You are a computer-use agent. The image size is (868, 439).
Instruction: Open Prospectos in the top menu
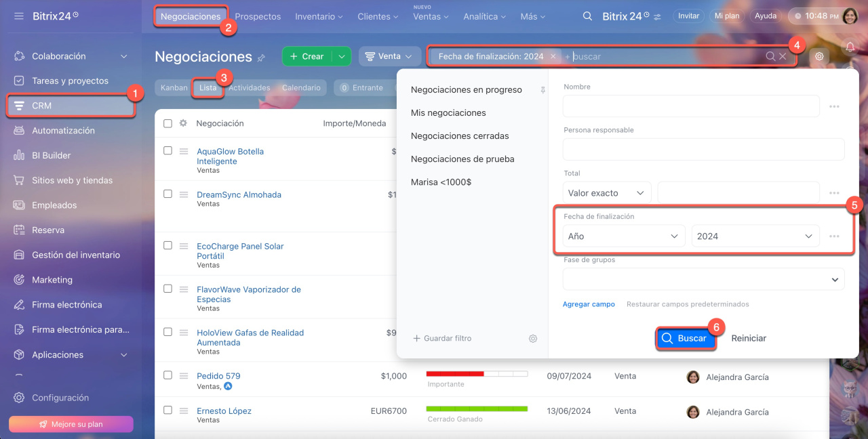(x=258, y=16)
